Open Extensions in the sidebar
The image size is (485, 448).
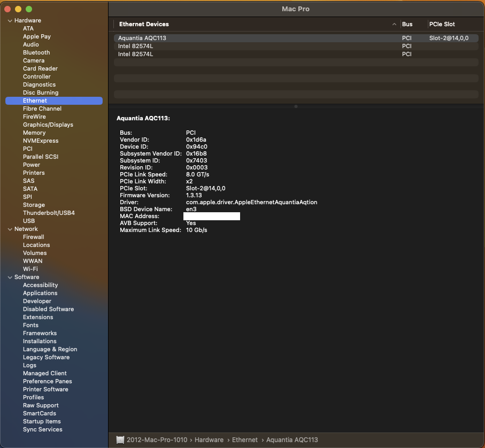(x=38, y=318)
